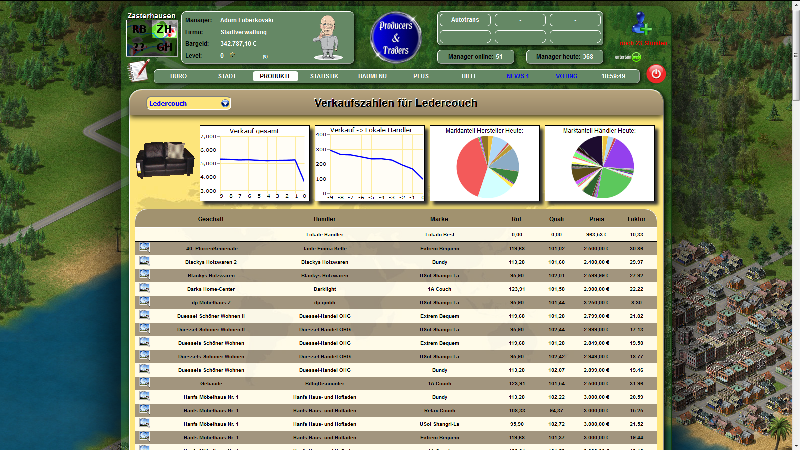The image size is (800, 450).
Task: Open shop icon for Blackys Holzwaren 2 row
Action: (144, 261)
